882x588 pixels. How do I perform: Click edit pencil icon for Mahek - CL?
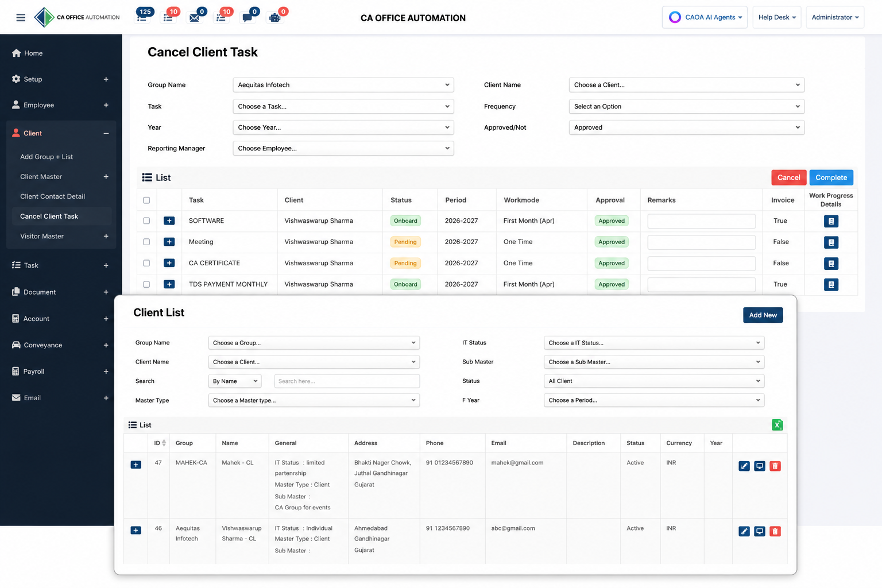point(744,466)
